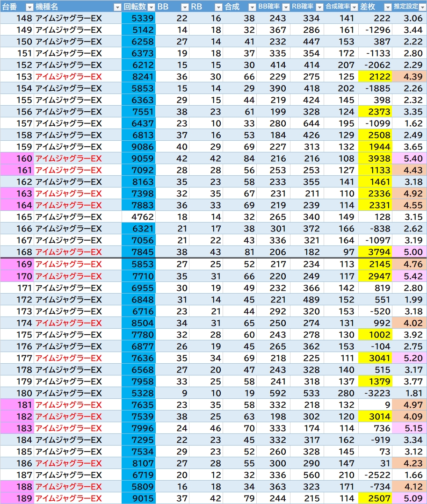Select yellow difference cell 2507
The width and height of the screenshot is (427, 504).
(x=375, y=498)
